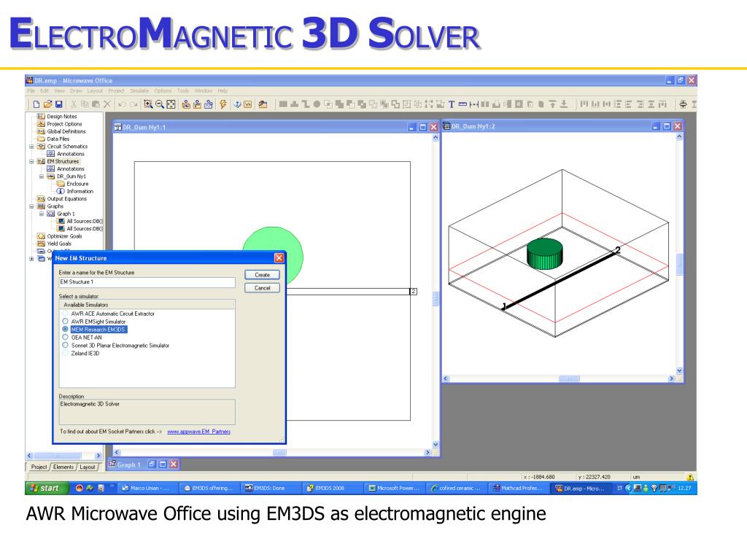Click the Windows start button

tap(45, 488)
